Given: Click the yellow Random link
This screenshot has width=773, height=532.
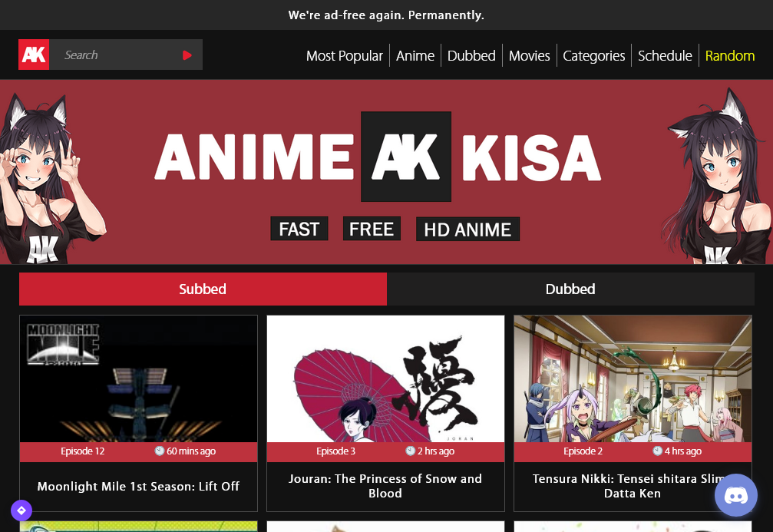Looking at the screenshot, I should pos(729,56).
